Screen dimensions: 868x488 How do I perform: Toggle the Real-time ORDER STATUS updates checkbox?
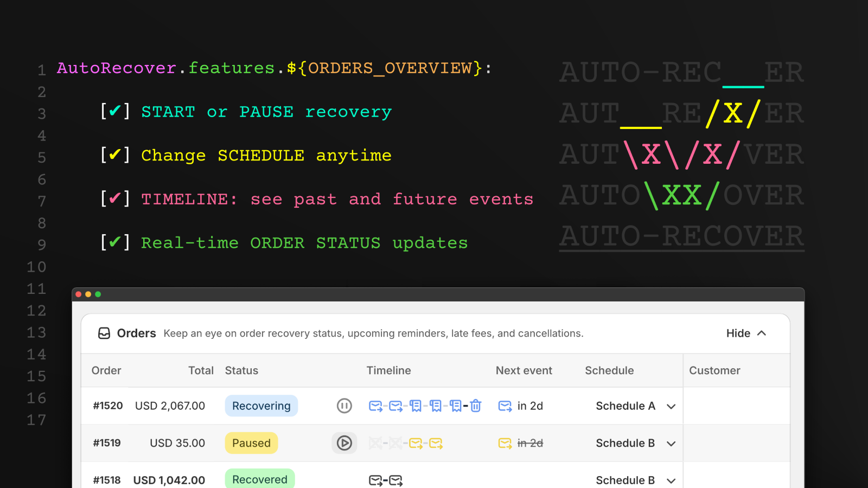[x=114, y=242]
